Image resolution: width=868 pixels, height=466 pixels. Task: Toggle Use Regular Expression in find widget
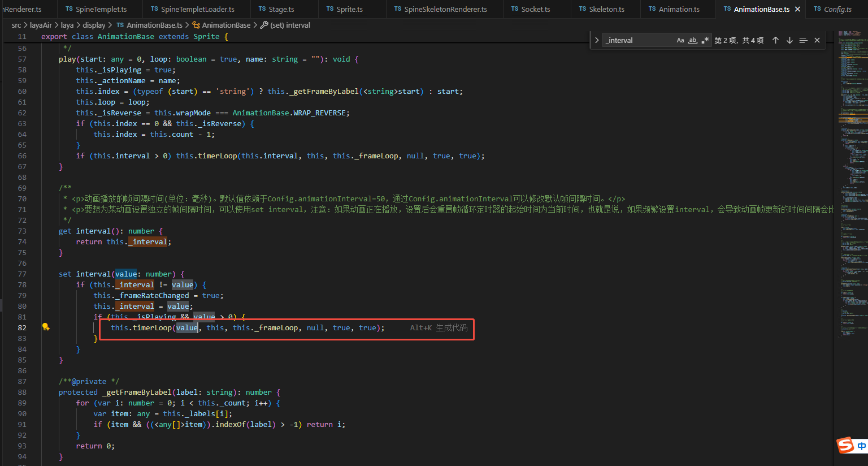[705, 40]
